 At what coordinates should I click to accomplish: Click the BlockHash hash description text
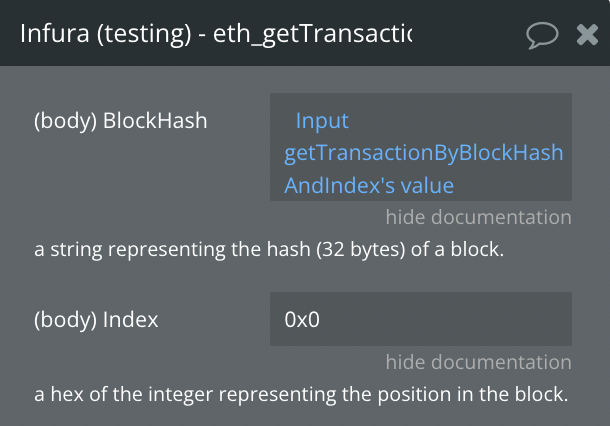(x=269, y=249)
